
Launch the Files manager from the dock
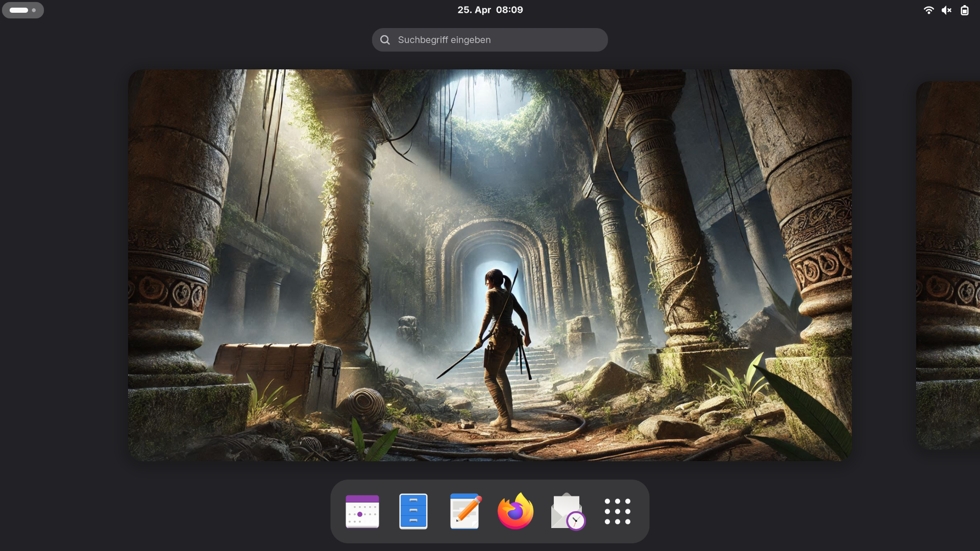point(413,511)
